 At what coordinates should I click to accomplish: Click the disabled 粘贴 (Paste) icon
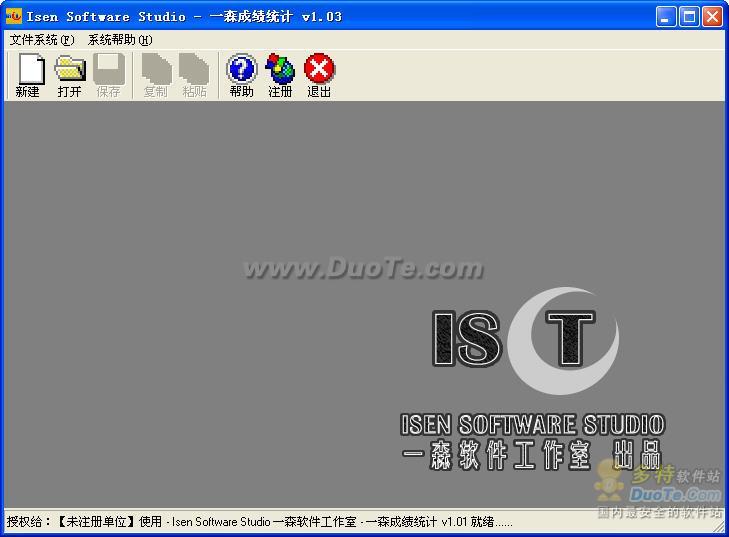[194, 75]
